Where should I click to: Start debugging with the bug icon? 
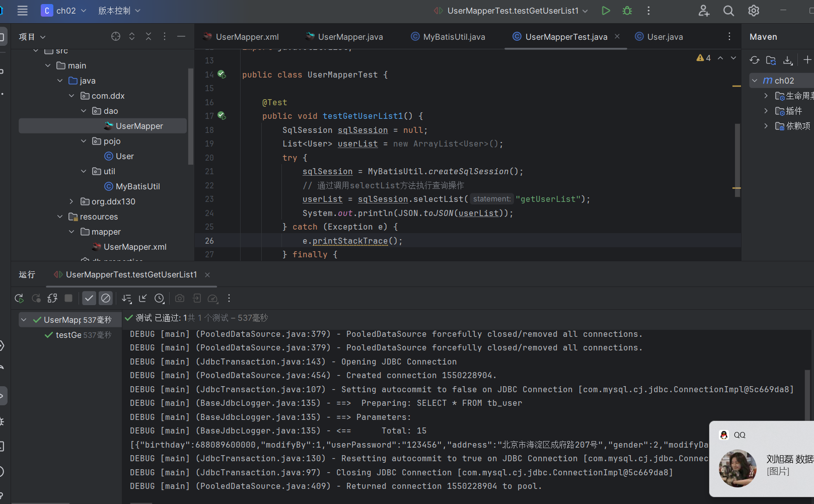point(627,11)
